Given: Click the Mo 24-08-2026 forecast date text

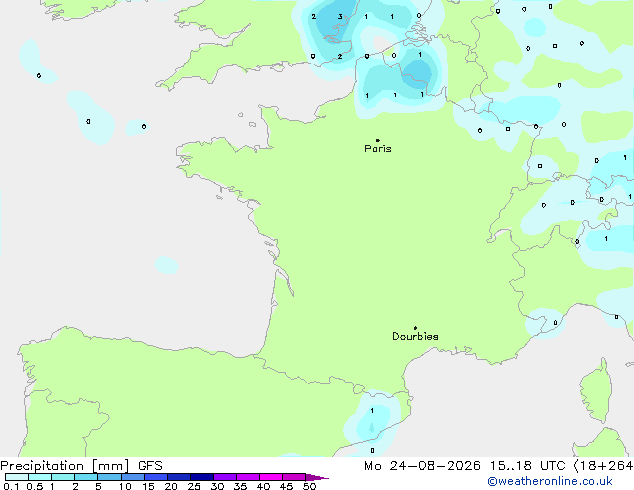Looking at the screenshot, I should [x=422, y=466].
